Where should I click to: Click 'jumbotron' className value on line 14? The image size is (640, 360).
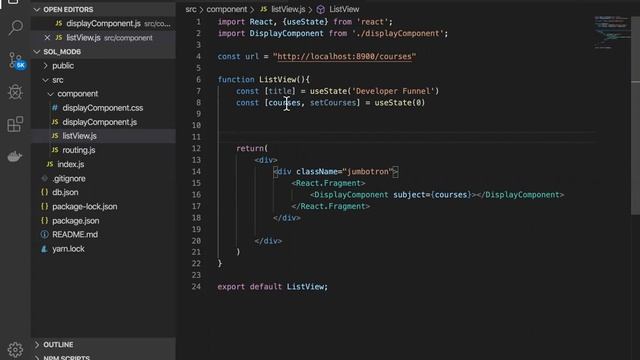tap(367, 172)
